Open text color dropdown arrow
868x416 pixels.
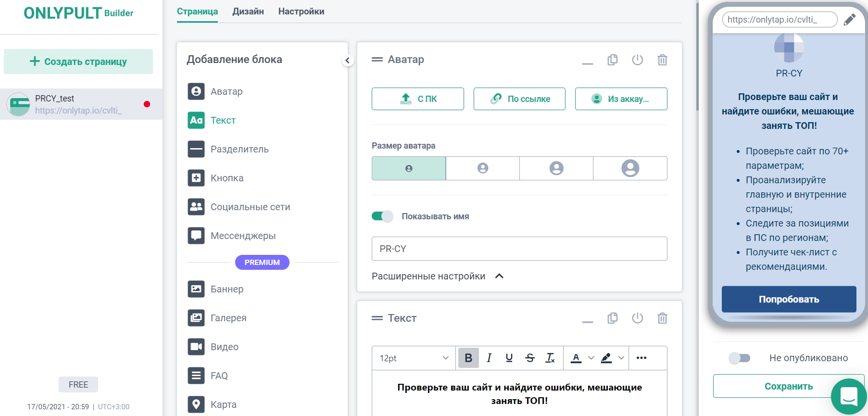591,358
